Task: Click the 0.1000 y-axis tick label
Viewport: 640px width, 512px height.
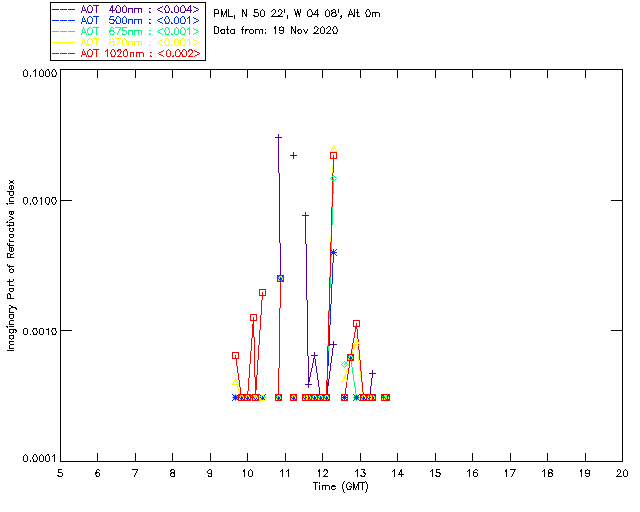Action: pos(40,73)
